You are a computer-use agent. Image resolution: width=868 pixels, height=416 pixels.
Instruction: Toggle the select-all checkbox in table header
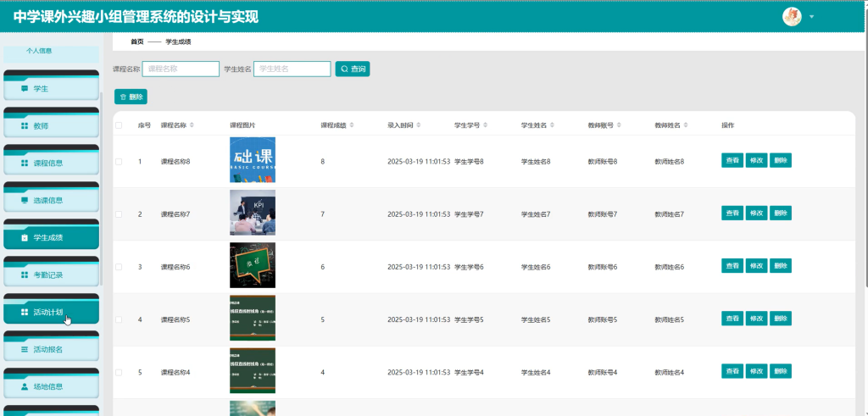[119, 125]
